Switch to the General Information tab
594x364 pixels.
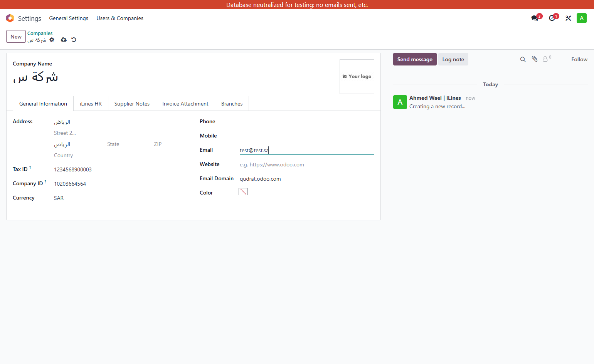point(43,104)
